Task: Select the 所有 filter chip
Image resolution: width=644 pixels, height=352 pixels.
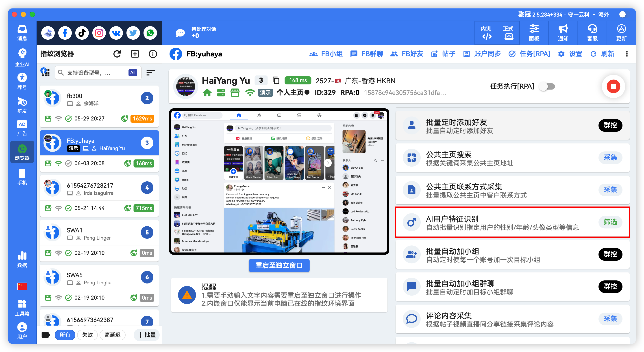Action: (65, 335)
